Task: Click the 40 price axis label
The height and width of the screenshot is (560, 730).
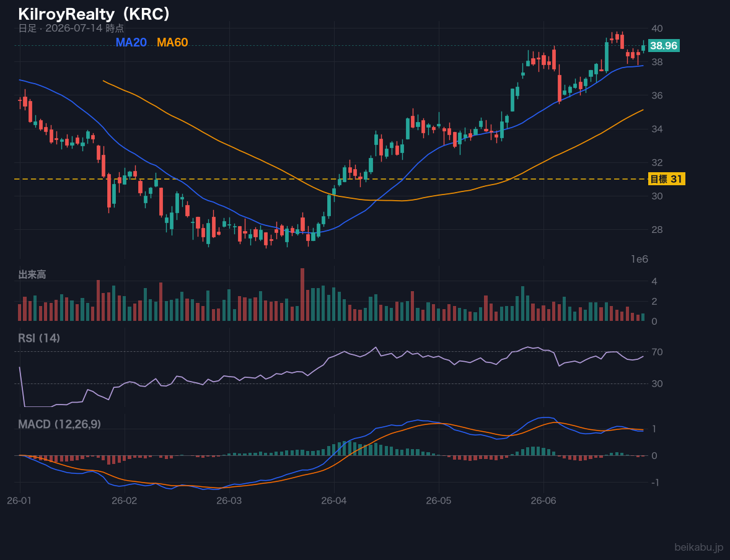Action: (657, 28)
